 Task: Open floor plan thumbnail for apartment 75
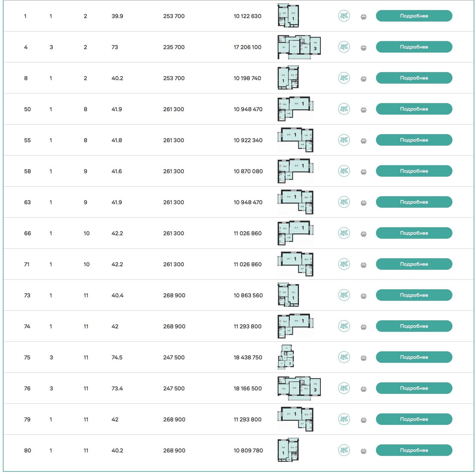click(x=286, y=357)
